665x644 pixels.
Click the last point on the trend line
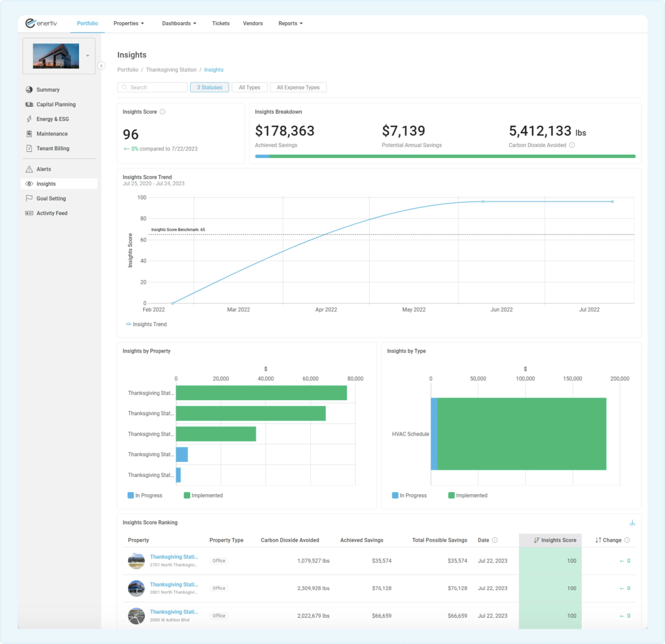tap(612, 201)
